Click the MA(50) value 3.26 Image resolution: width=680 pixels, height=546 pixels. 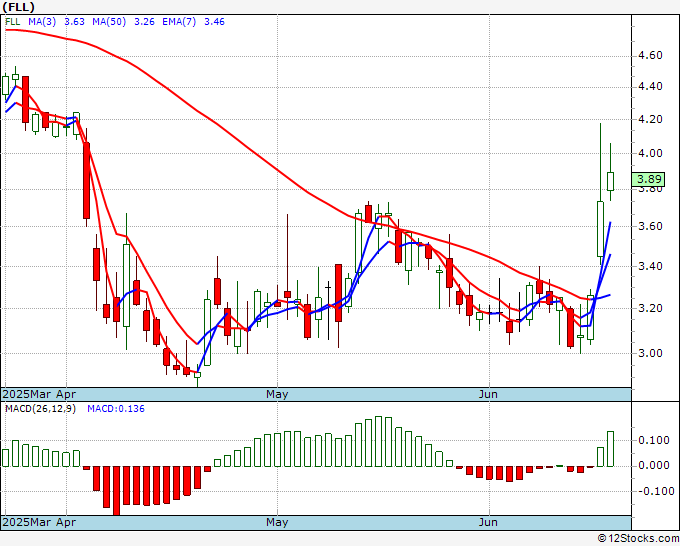click(x=144, y=22)
